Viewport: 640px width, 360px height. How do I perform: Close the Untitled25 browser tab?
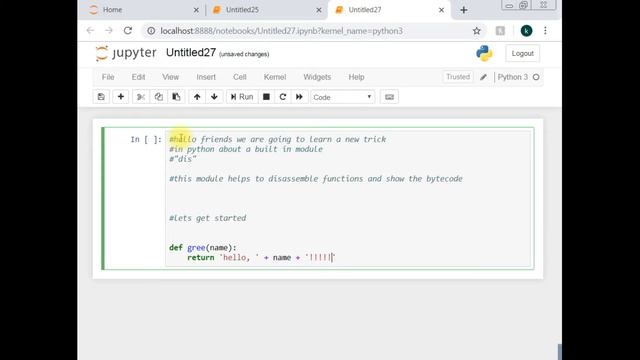click(x=319, y=10)
